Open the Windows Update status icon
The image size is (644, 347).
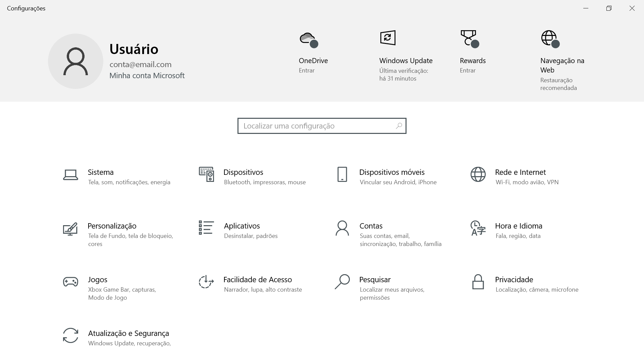tap(388, 38)
